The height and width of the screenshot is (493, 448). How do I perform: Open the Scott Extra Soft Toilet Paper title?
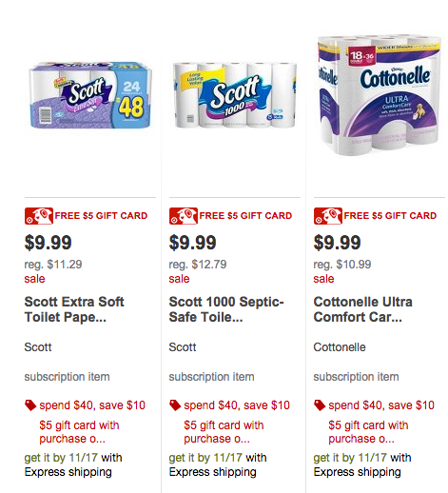74,309
